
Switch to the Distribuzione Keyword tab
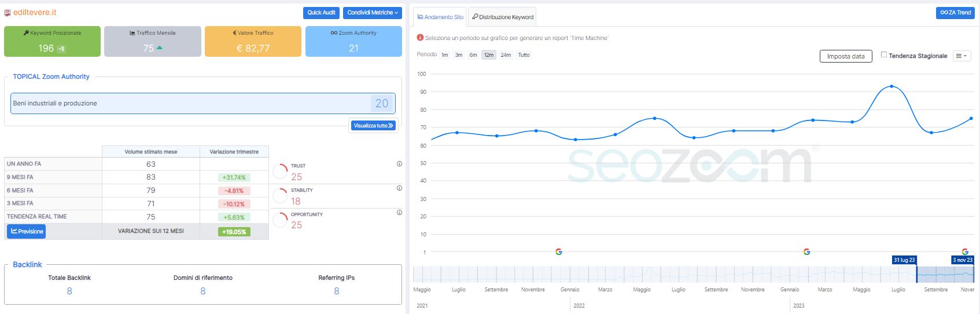pos(502,17)
